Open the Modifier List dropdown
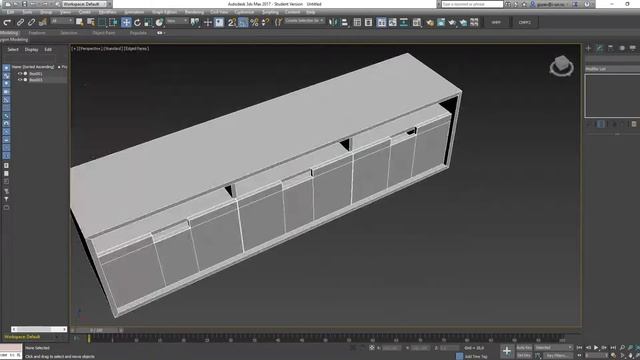640x360 pixels. coord(612,69)
